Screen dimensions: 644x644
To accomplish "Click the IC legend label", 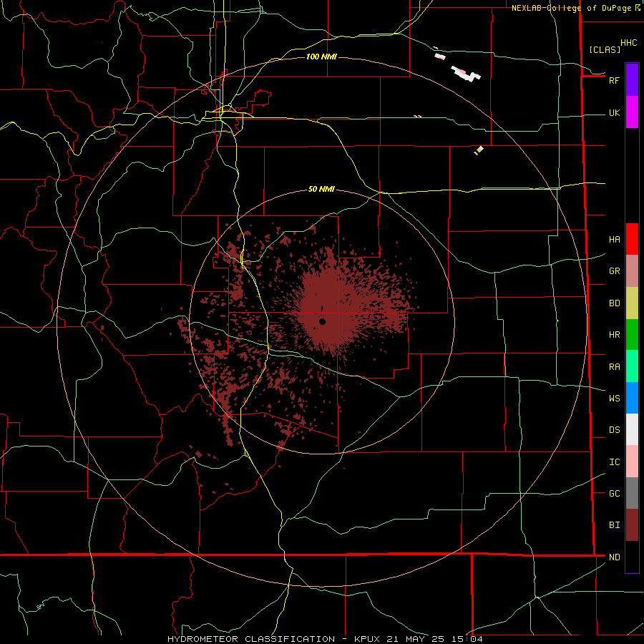I will point(614,462).
